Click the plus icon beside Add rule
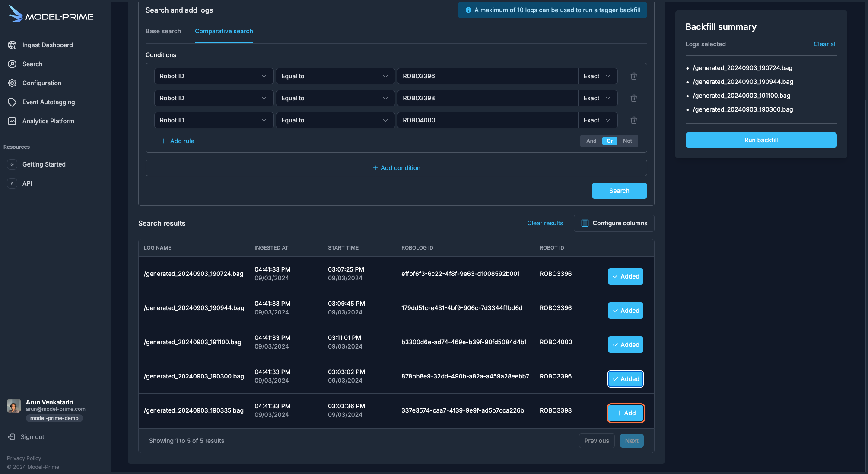The image size is (868, 474). (163, 141)
